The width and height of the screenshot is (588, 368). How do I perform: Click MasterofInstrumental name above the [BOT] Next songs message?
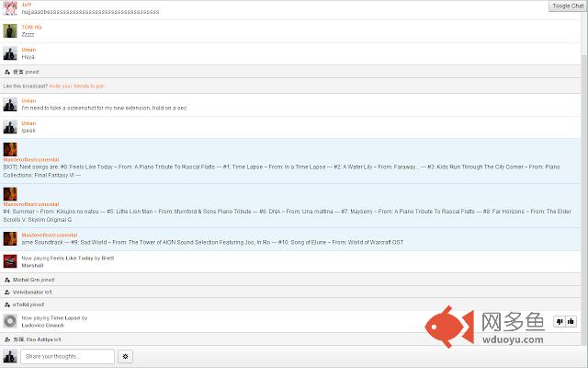(x=31, y=159)
